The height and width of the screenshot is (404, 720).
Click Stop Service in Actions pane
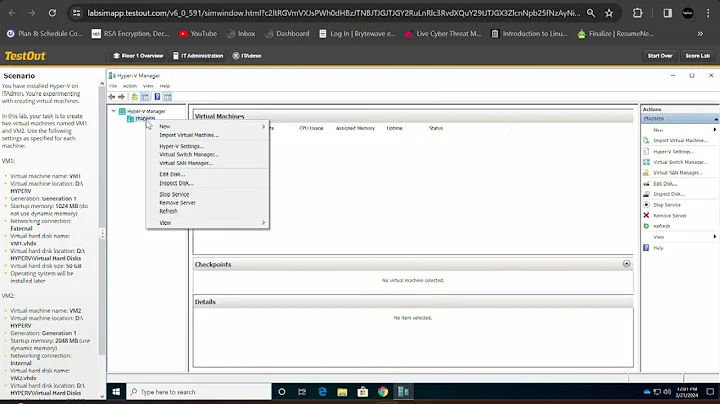(667, 205)
